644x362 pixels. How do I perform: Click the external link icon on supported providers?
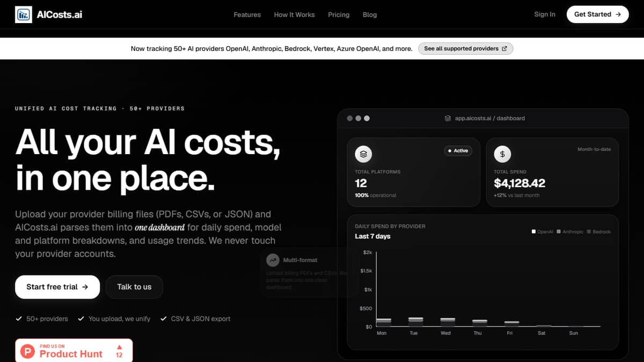(504, 48)
